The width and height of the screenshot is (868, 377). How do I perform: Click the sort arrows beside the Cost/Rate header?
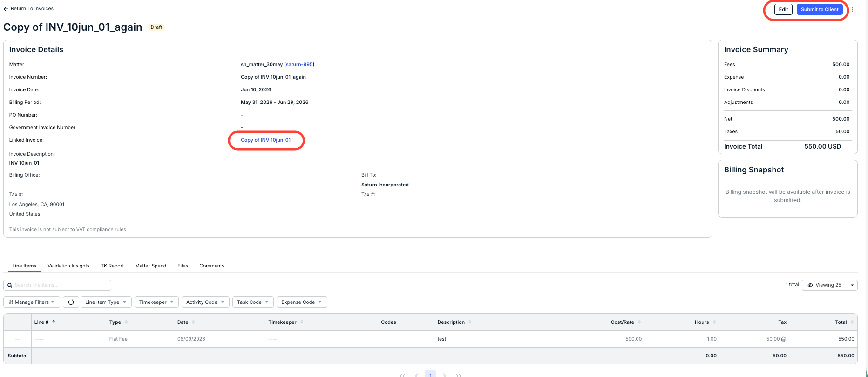pyautogui.click(x=639, y=322)
